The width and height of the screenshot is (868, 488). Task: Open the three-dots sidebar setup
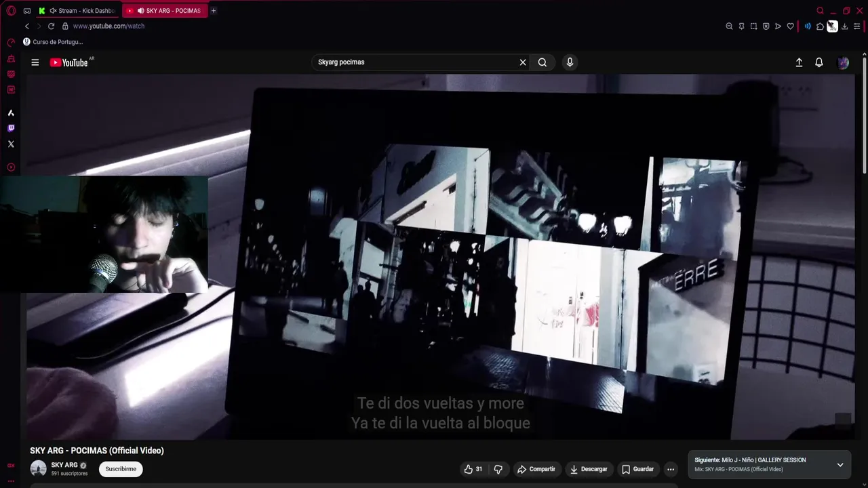click(x=11, y=481)
